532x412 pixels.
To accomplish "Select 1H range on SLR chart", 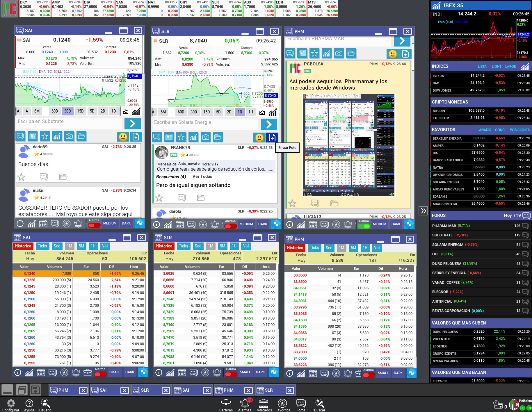I will 251,112.
